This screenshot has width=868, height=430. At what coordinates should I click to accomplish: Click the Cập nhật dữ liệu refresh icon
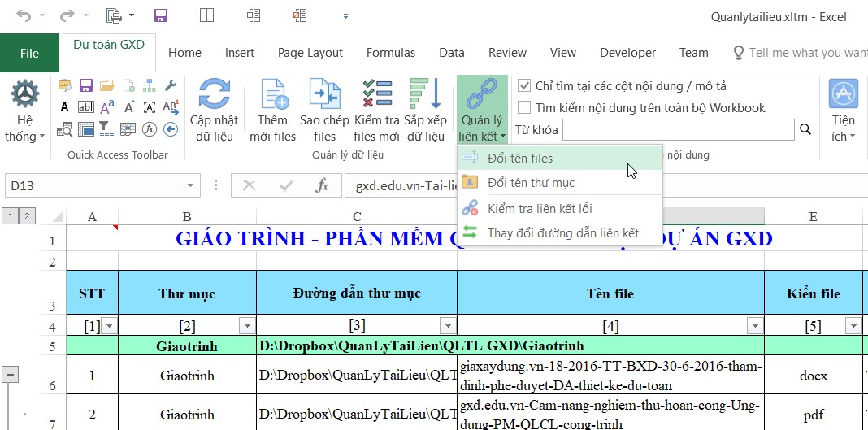tap(214, 93)
